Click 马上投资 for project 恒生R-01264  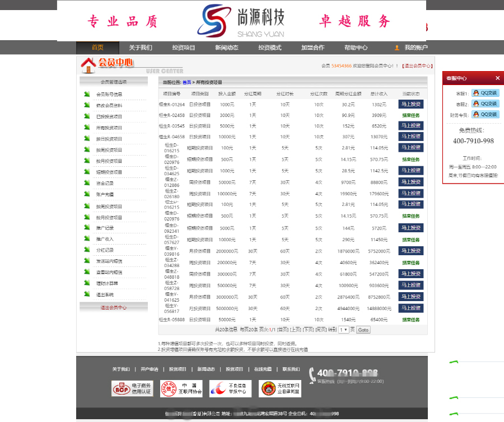410,104
